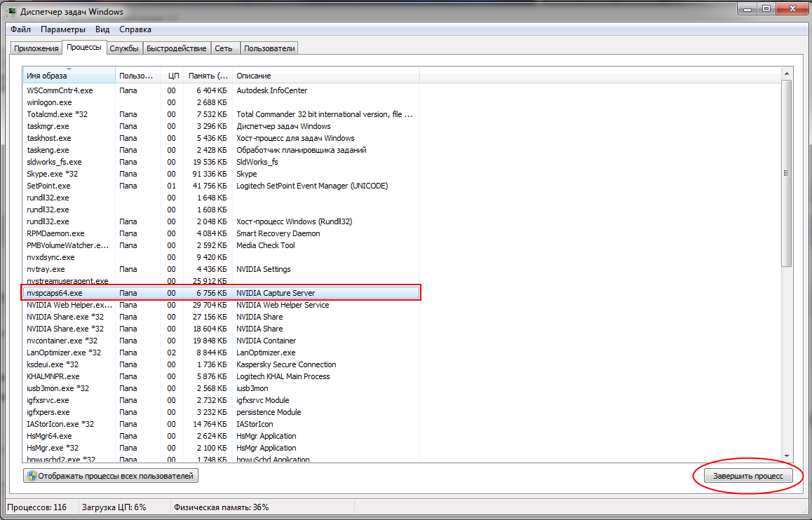Click the scroll up arrow of the process list
This screenshot has height=520, width=812.
pyautogui.click(x=787, y=74)
